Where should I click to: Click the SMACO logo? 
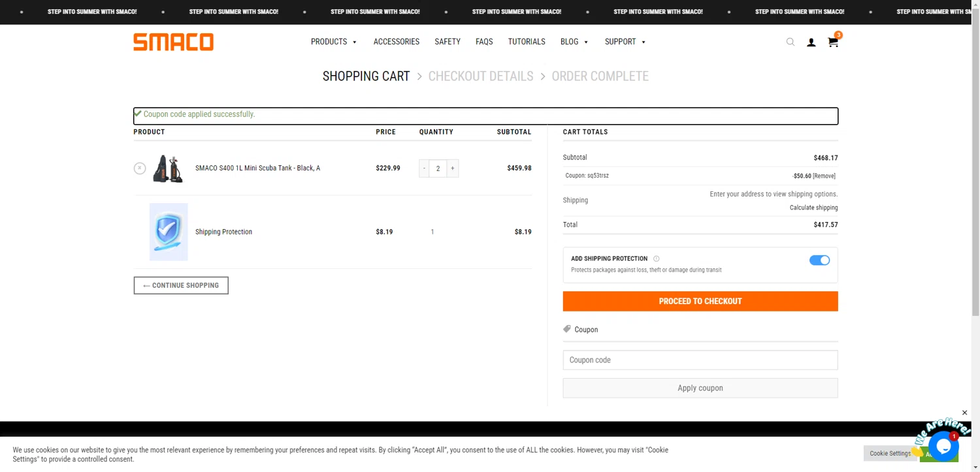(173, 42)
